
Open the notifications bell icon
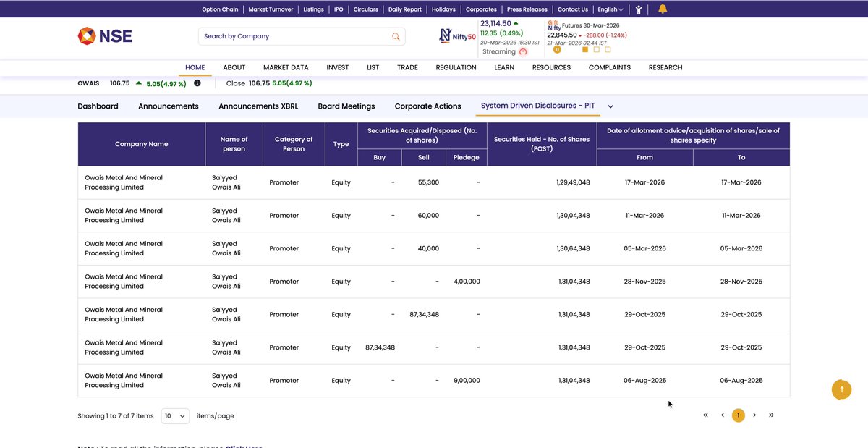[663, 9]
